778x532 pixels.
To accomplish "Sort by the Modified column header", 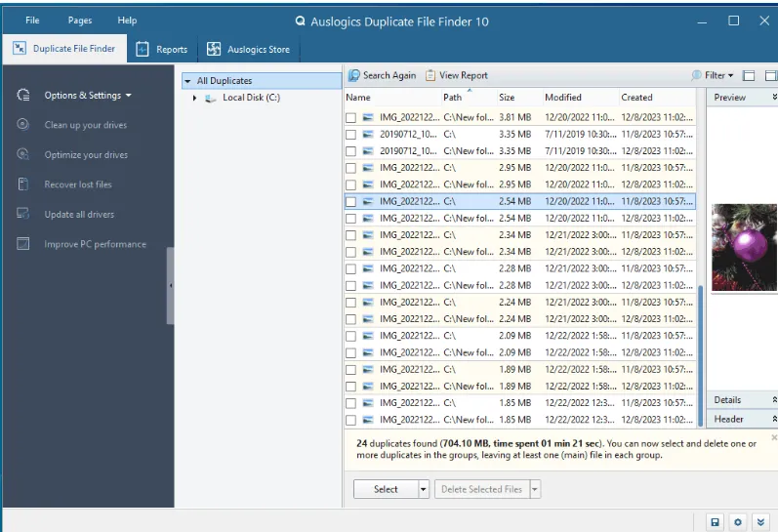I will 581,98.
